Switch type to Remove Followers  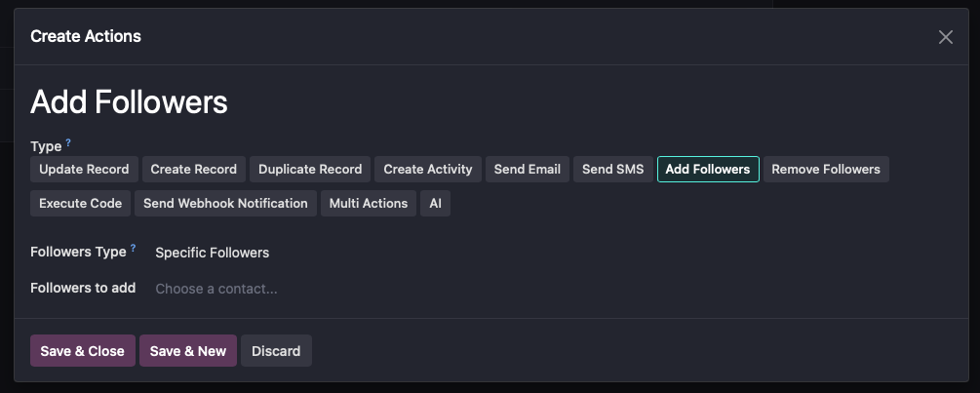pyautogui.click(x=825, y=170)
